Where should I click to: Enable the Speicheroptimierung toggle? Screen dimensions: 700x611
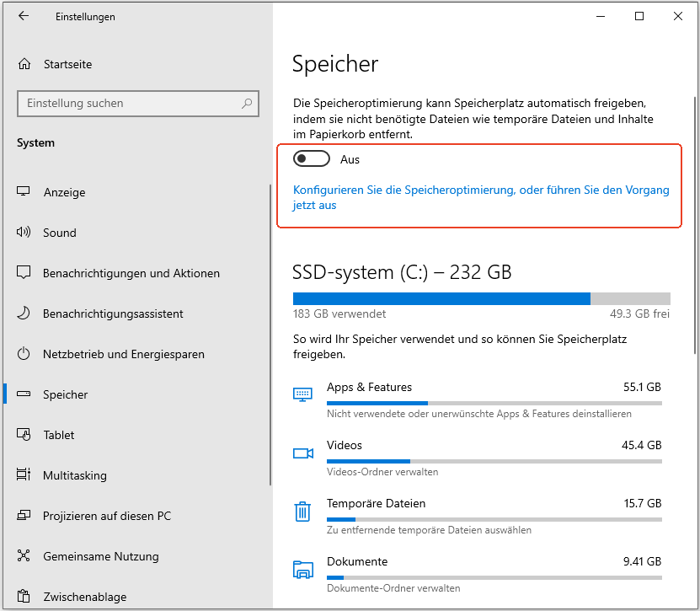tap(311, 158)
